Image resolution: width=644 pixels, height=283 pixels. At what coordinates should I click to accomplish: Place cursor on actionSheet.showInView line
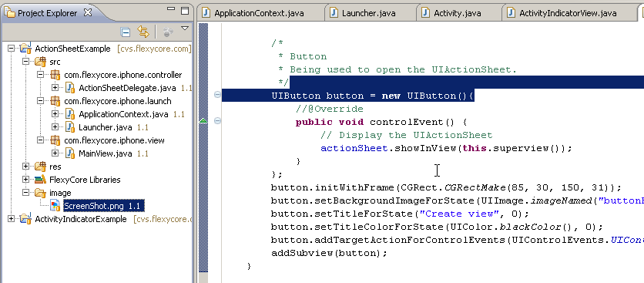point(446,148)
